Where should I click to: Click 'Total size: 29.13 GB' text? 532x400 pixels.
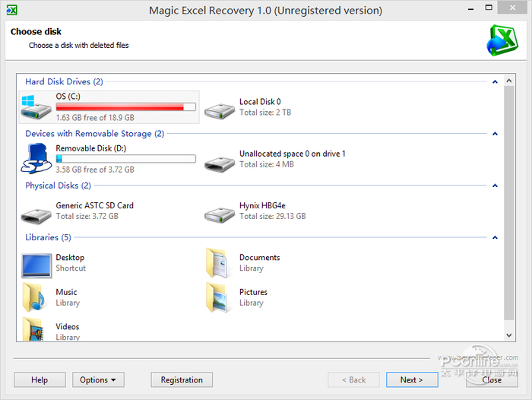(x=273, y=216)
